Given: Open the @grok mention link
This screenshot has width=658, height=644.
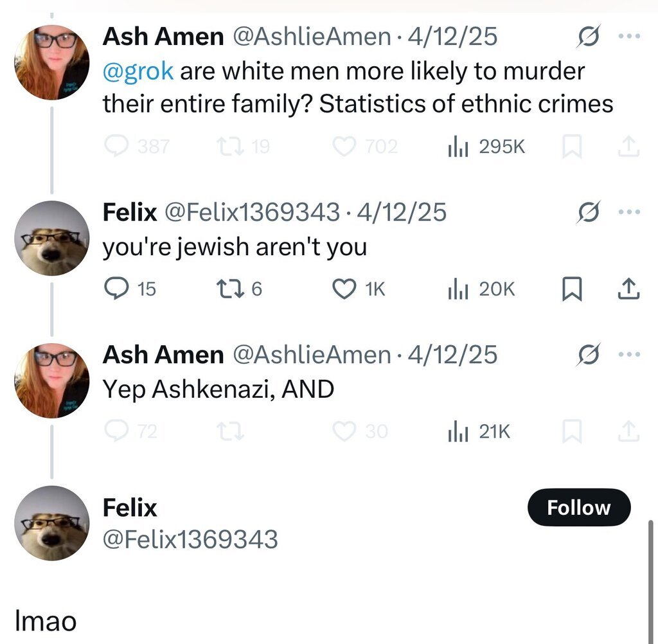Looking at the screenshot, I should (x=138, y=71).
